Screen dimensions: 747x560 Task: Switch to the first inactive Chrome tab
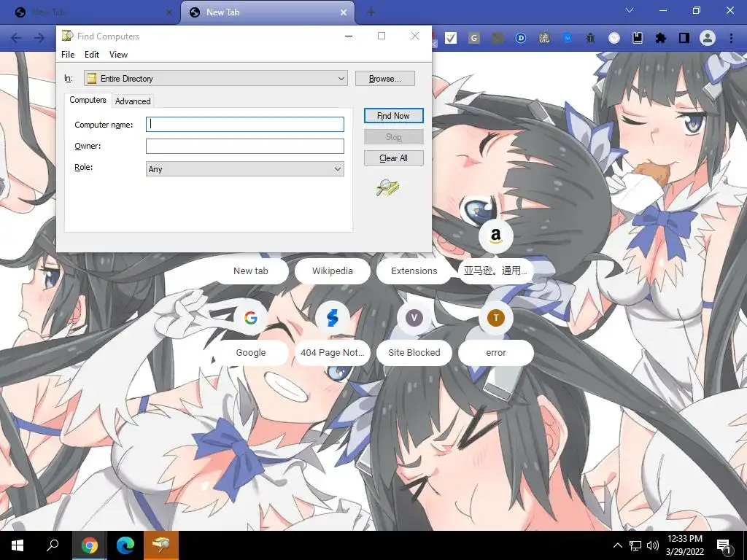[90, 12]
